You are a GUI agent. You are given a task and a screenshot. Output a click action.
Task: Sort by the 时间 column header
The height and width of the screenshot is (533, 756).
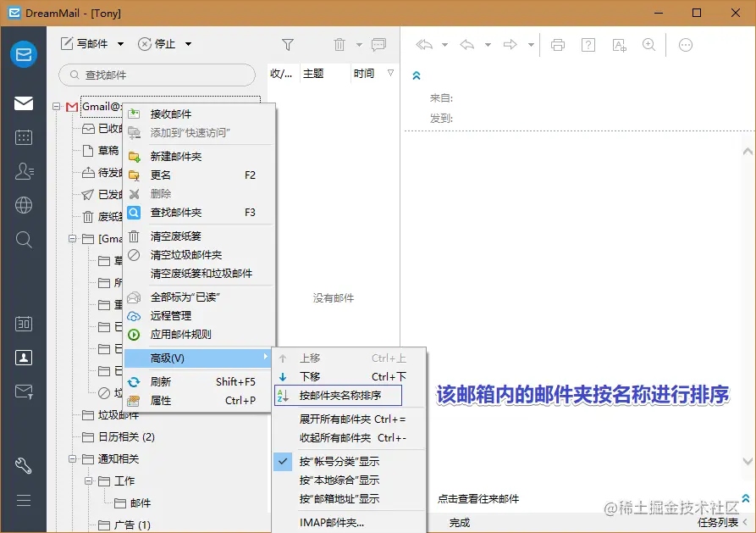point(373,74)
